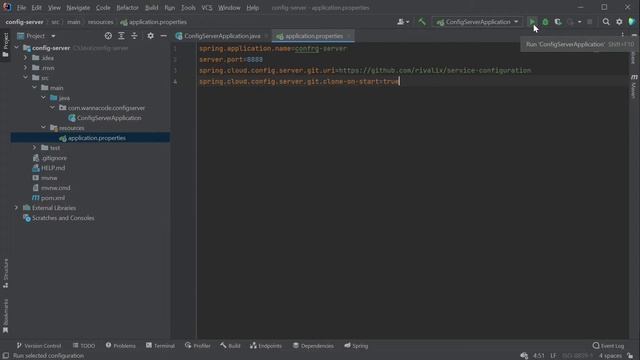640x360 pixels.
Task: Open Bookmarks tool window on left strip
Action: coord(5,316)
